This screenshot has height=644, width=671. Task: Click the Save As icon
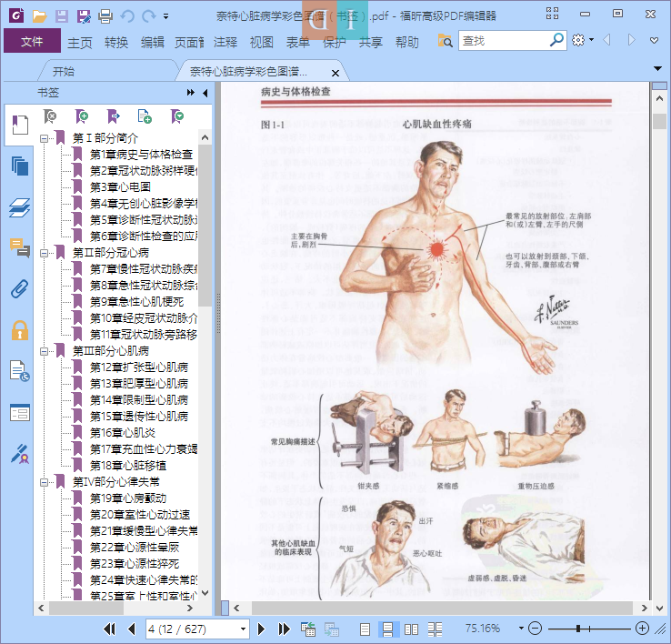pyautogui.click(x=84, y=16)
